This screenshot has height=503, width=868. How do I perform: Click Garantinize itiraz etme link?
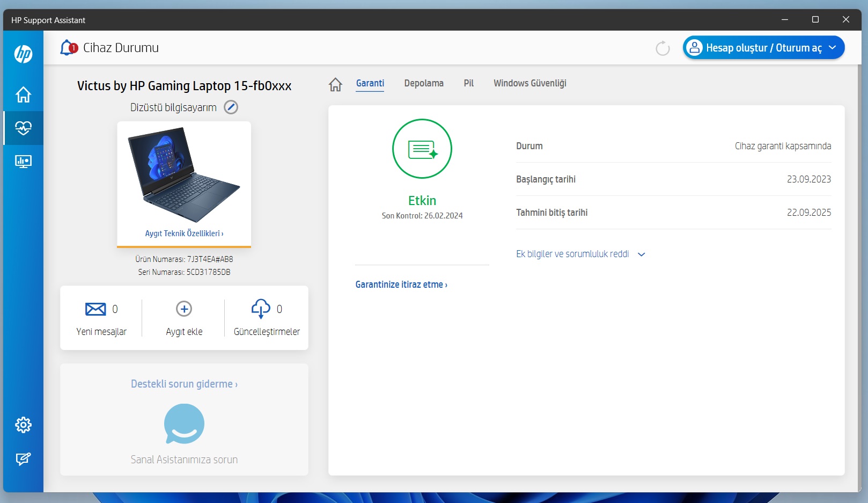click(x=401, y=285)
